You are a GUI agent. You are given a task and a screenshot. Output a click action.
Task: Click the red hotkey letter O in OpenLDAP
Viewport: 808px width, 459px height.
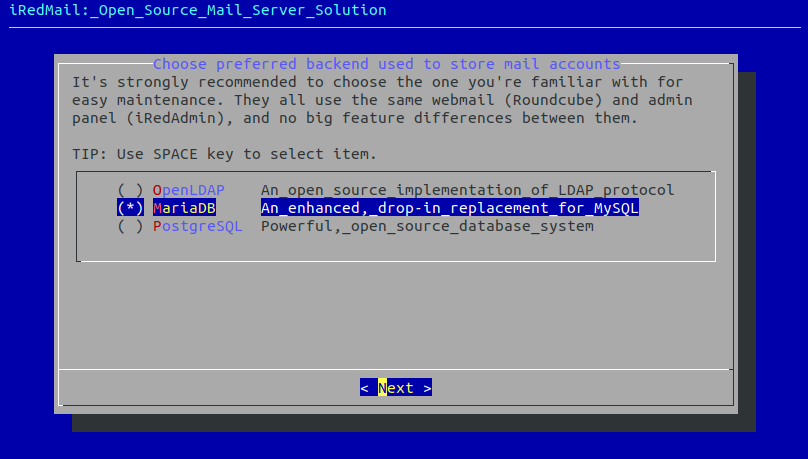point(157,190)
